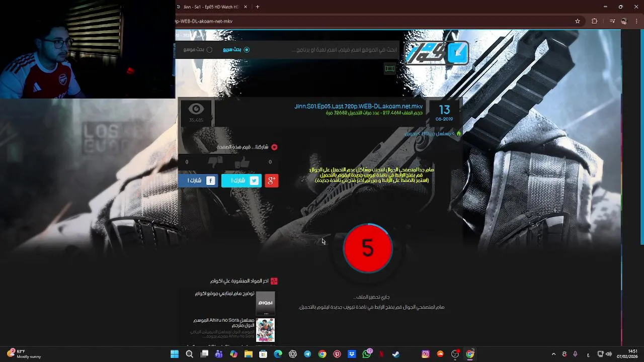
Task: Open the media controls icon in Chrome
Action: [612, 21]
